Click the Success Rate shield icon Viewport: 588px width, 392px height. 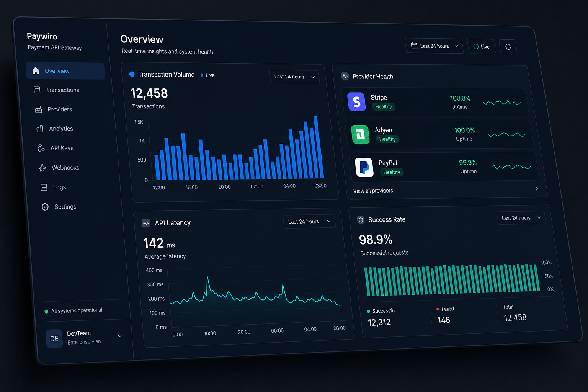(x=361, y=220)
